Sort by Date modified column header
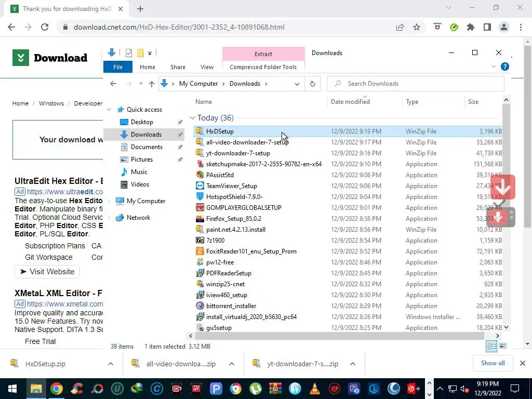Image resolution: width=532 pixels, height=399 pixels. [350, 102]
